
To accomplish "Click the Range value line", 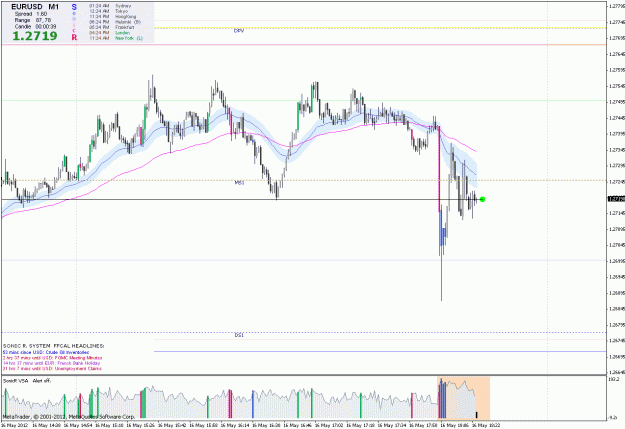I will coord(33,20).
